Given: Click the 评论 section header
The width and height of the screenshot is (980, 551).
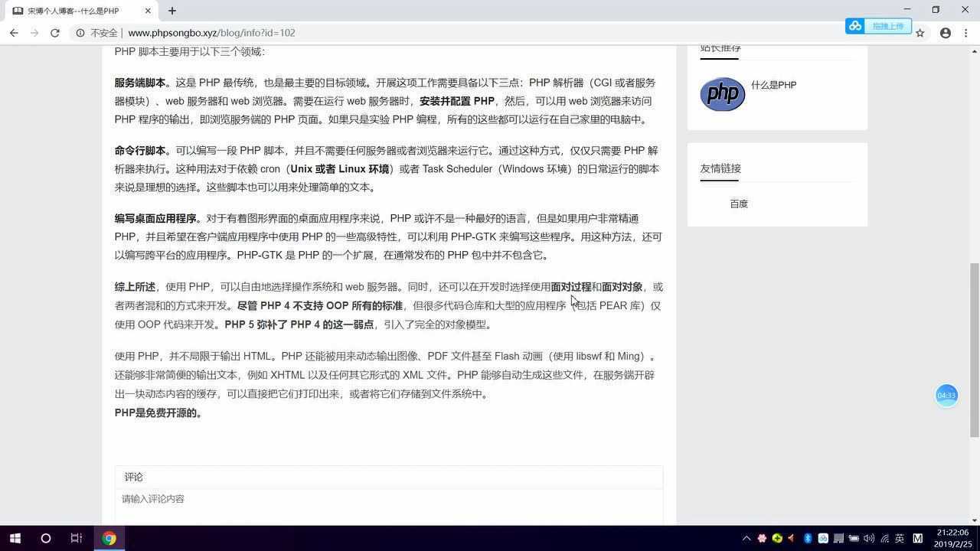Looking at the screenshot, I should coord(134,477).
